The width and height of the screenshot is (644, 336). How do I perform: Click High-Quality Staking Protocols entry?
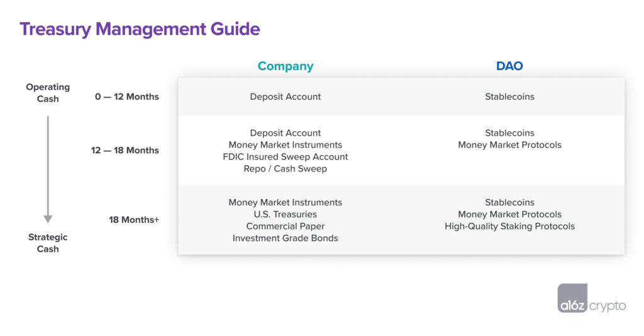(x=509, y=226)
